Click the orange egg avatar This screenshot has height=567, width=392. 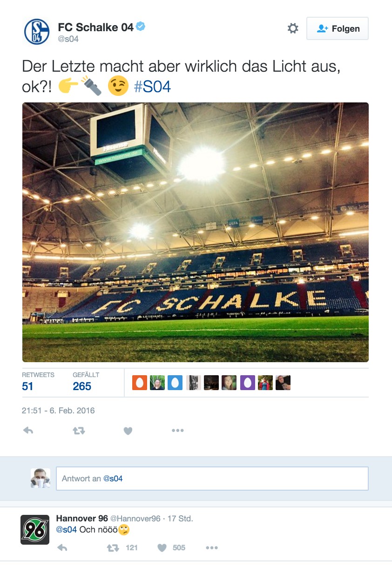(140, 383)
